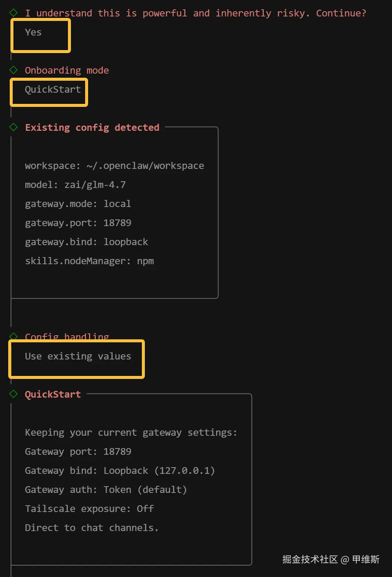This screenshot has width=392, height=577.
Task: Click the Gateway bind Loopback (127.0.0.1) line
Action: 120,471
